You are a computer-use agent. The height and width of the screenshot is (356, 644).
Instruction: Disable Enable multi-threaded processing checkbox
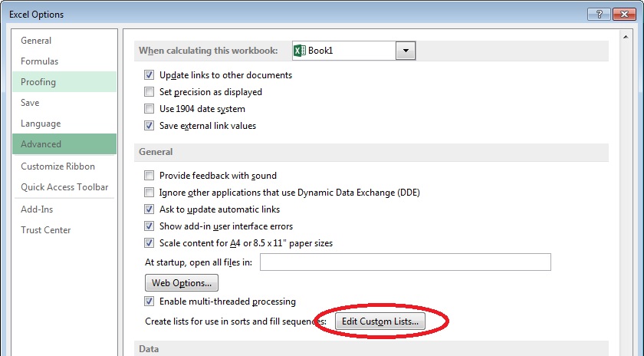click(x=149, y=302)
